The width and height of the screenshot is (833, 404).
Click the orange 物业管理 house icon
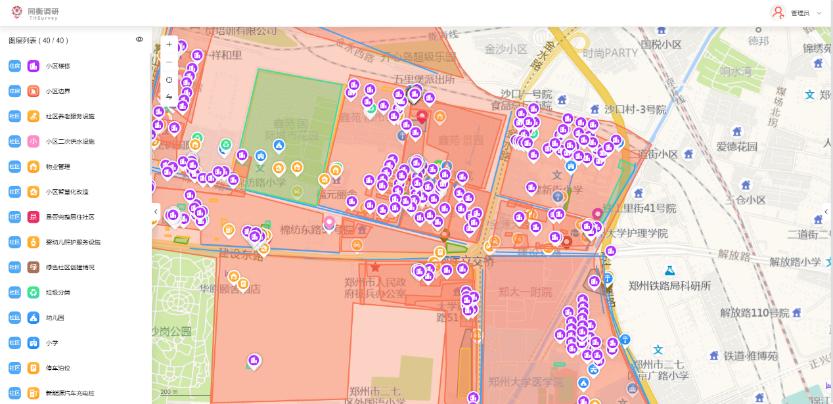click(x=33, y=166)
